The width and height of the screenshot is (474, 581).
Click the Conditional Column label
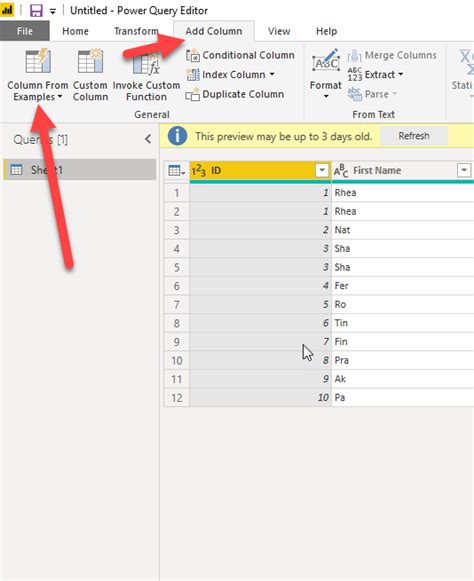click(248, 55)
